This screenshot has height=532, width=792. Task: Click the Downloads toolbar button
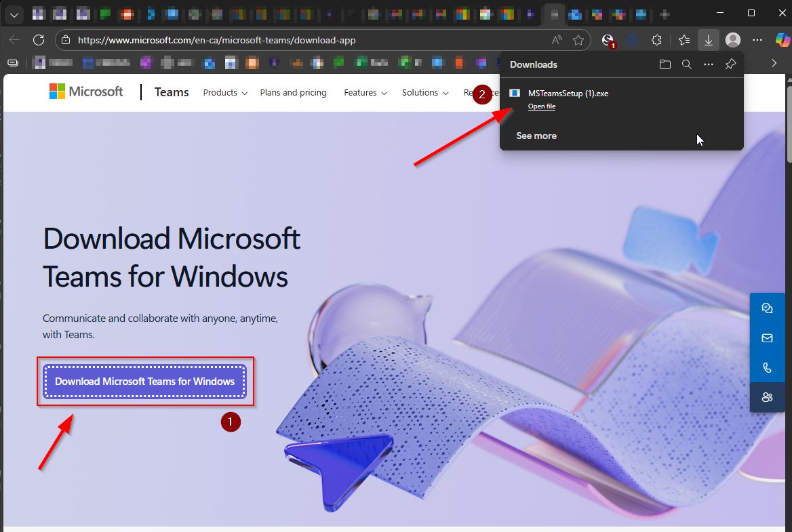[x=708, y=40]
